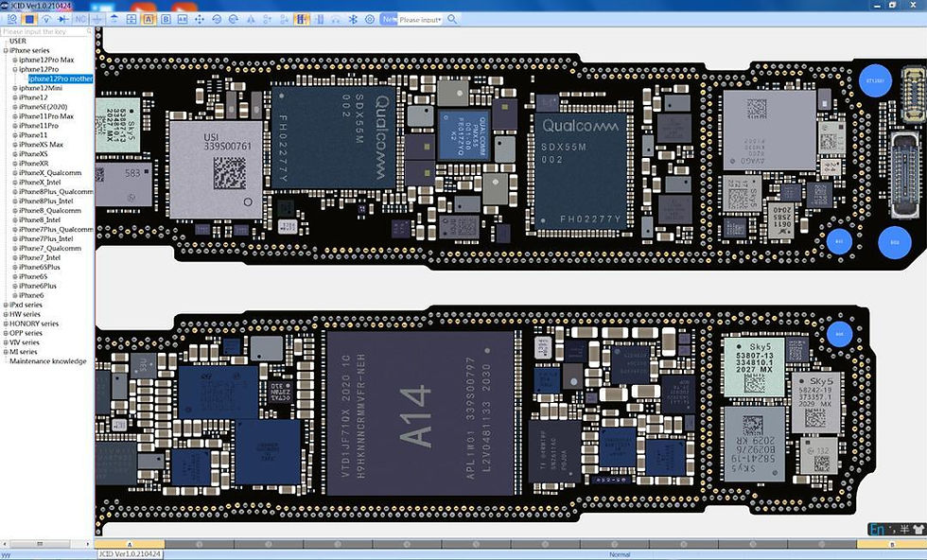Toggle the highlighted A layer button
Screen dimensions: 927x560
coord(149,20)
